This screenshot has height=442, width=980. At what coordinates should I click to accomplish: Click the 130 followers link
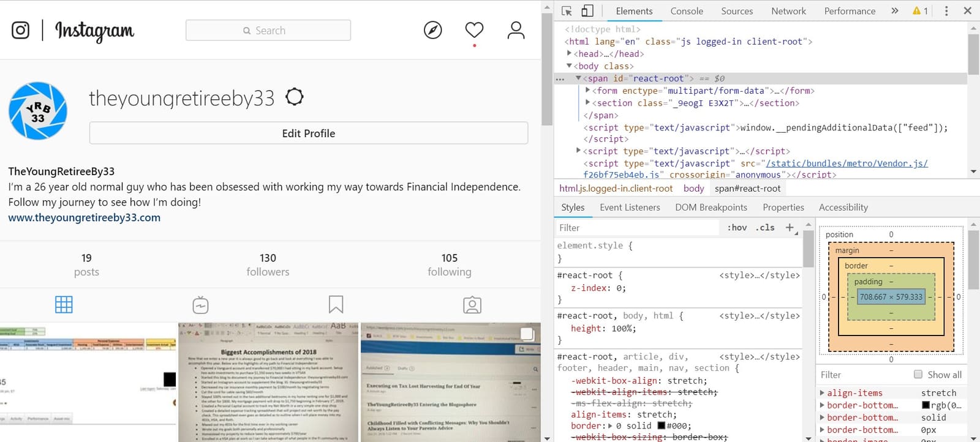pos(268,264)
